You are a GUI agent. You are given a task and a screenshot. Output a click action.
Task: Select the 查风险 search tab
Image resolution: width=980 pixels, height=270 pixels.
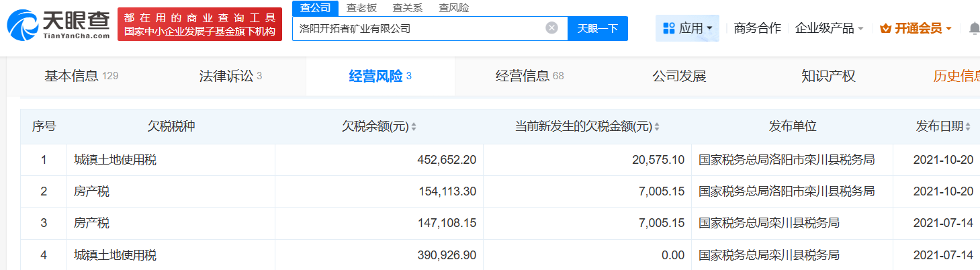[454, 8]
